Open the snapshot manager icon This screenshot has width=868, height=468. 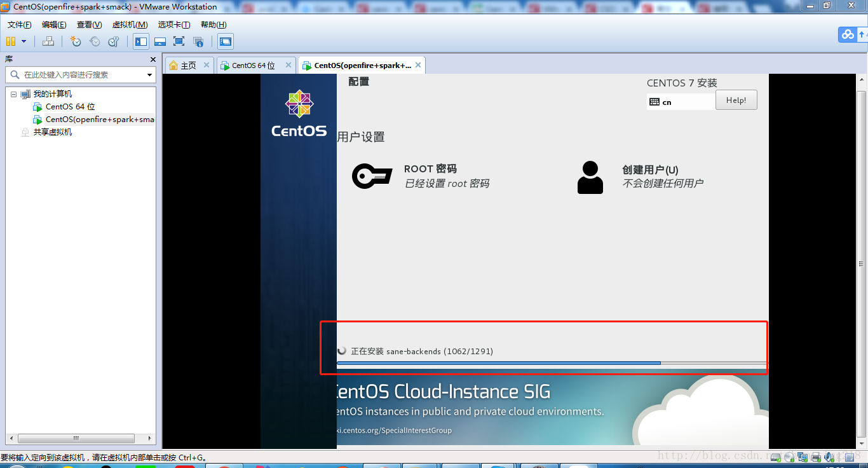tap(114, 41)
